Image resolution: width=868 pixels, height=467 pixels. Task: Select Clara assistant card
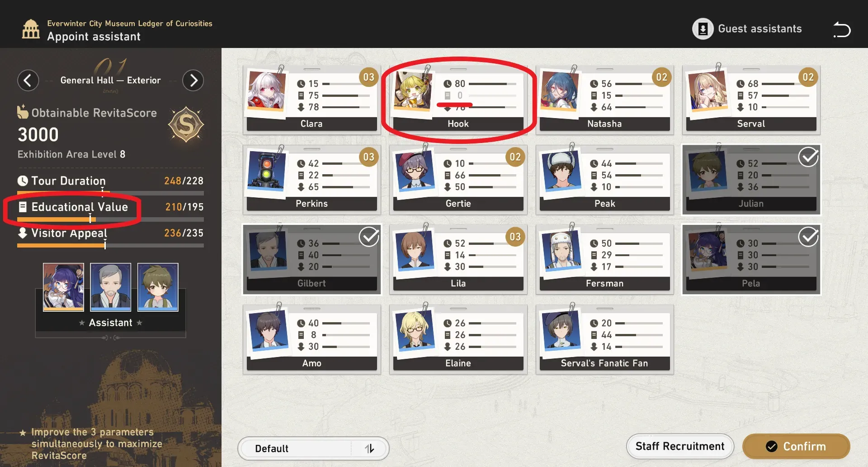312,100
